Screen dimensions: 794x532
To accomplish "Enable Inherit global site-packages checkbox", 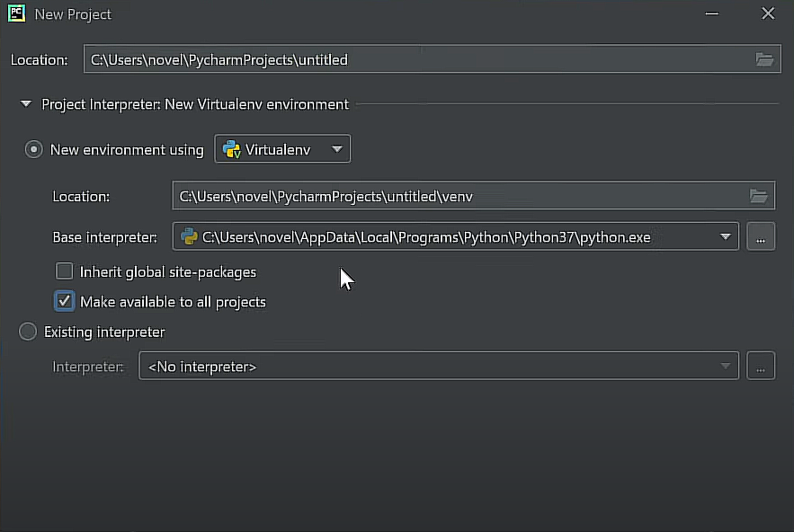I will click(x=65, y=271).
